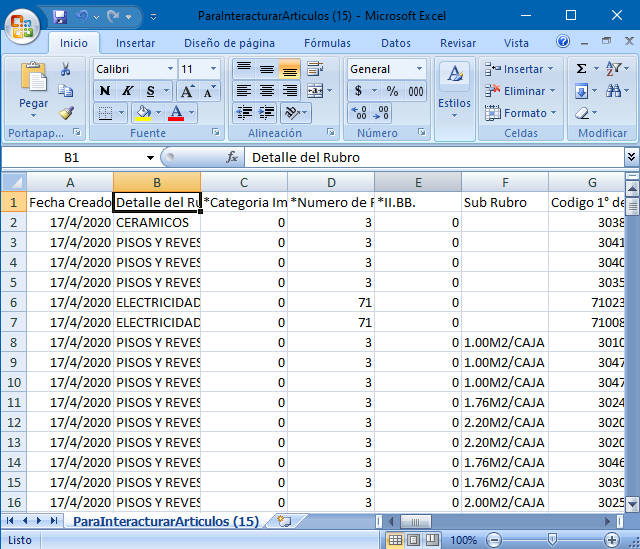The height and width of the screenshot is (549, 640).
Task: Decrease decimal places
Action: coord(381,113)
